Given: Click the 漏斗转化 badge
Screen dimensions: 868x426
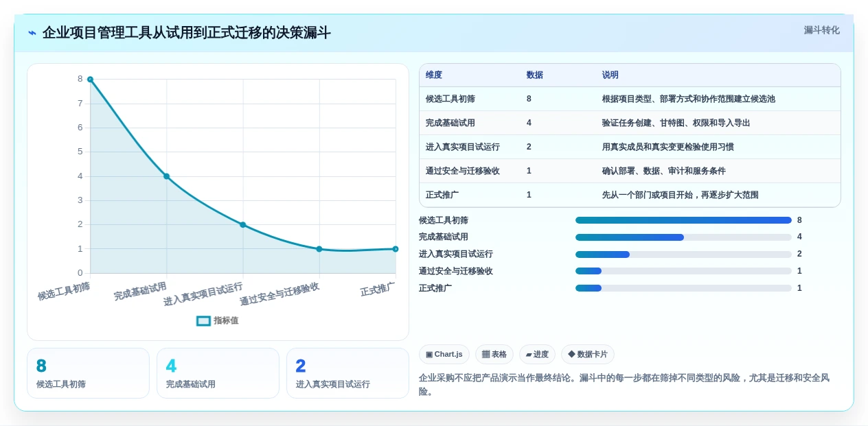Looking at the screenshot, I should coord(821,30).
